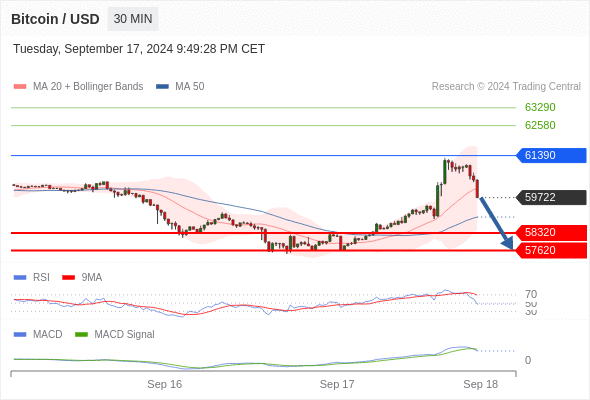This screenshot has width=590, height=400.
Task: Toggle the RSI legend marker
Action: pos(20,278)
